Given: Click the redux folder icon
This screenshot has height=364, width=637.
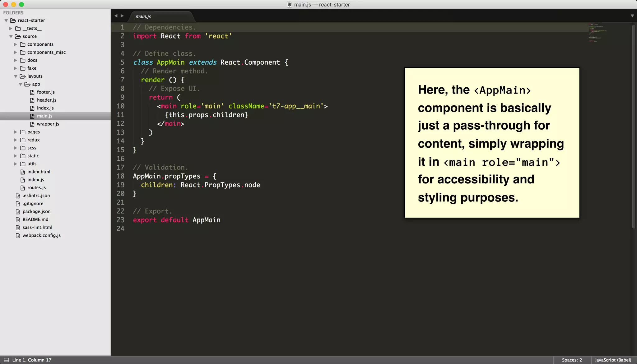Looking at the screenshot, I should coord(23,140).
